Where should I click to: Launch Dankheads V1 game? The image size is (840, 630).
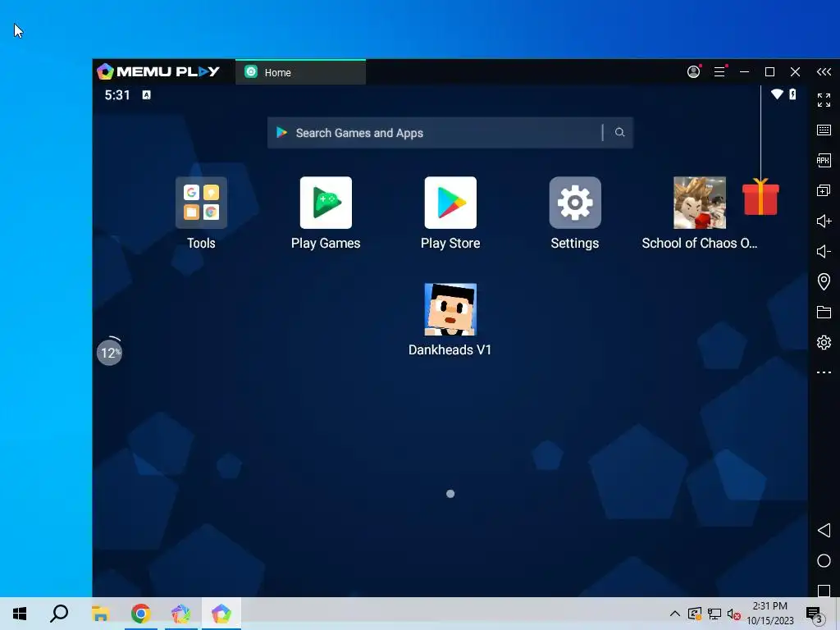[x=450, y=309]
